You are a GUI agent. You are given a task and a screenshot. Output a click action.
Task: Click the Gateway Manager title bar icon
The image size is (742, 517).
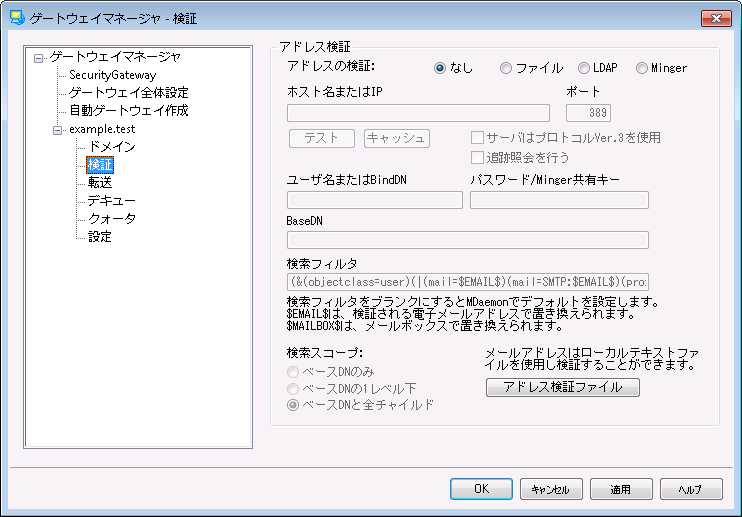tap(16, 18)
